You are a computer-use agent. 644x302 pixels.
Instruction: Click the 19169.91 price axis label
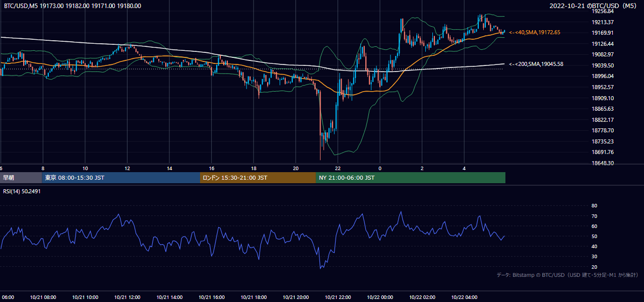click(x=602, y=33)
